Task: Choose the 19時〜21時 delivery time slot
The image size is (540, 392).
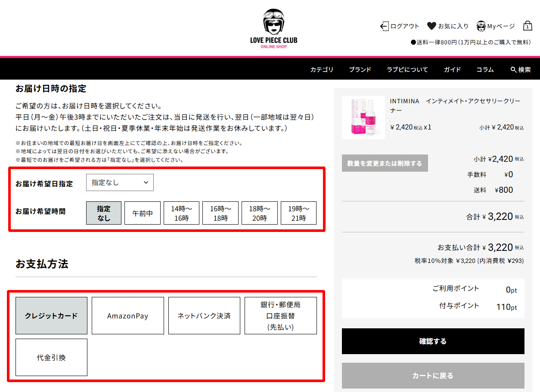Action: (x=298, y=213)
